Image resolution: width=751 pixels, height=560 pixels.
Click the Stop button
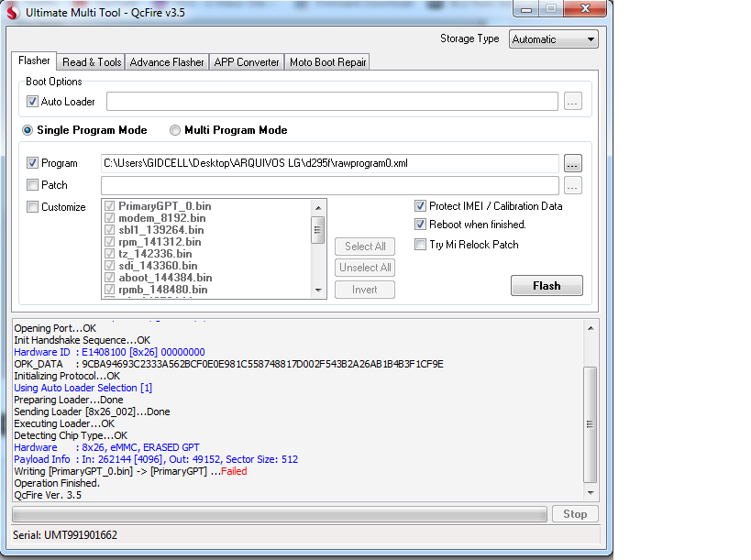(575, 514)
